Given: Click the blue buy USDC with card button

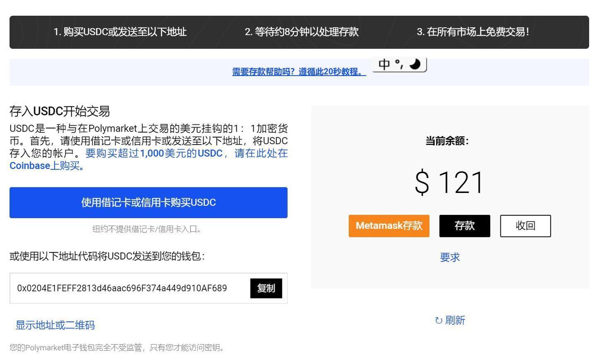Looking at the screenshot, I should point(148,202).
